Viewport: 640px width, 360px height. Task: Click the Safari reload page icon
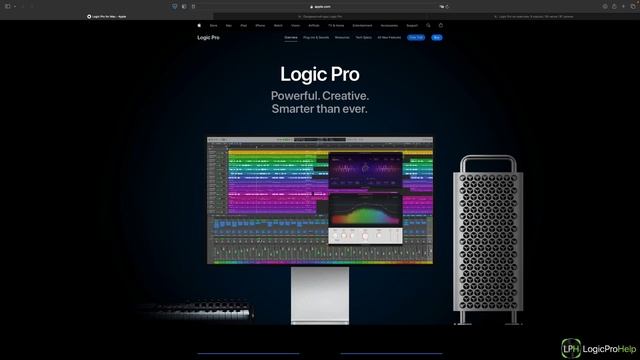coord(447,7)
